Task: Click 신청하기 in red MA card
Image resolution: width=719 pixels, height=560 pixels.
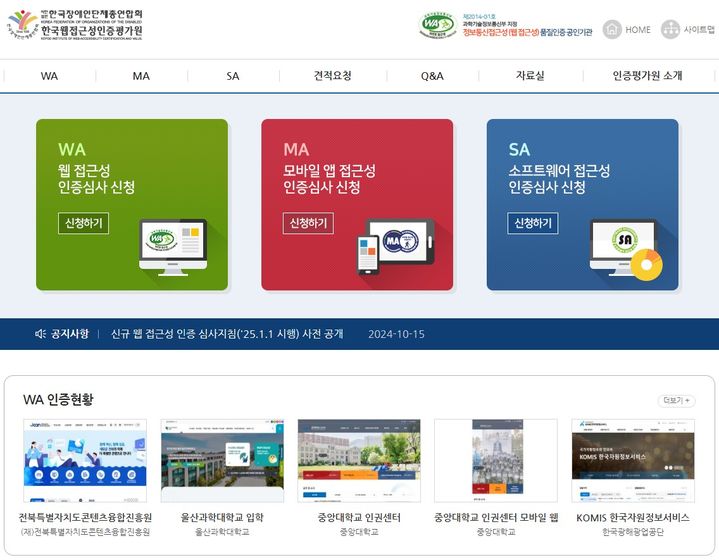Action: (x=308, y=223)
